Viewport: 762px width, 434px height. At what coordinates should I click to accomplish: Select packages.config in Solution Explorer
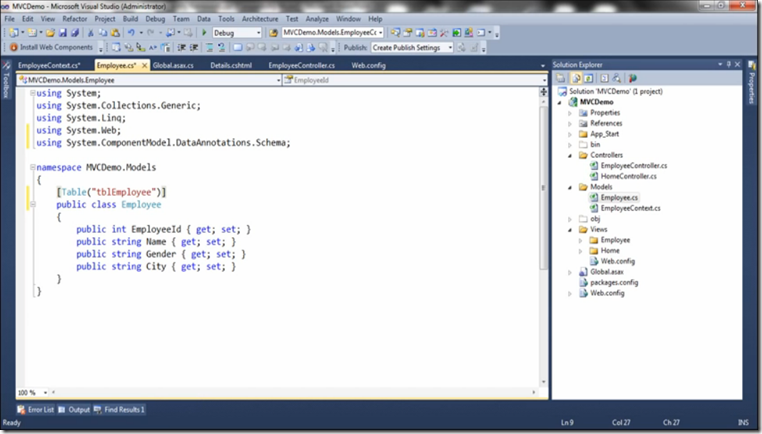tap(614, 282)
